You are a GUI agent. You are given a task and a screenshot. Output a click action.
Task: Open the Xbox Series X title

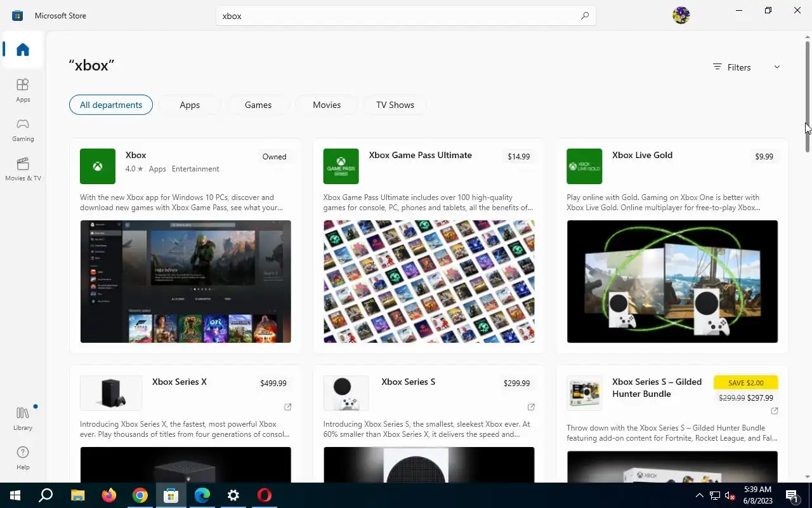pyautogui.click(x=180, y=382)
